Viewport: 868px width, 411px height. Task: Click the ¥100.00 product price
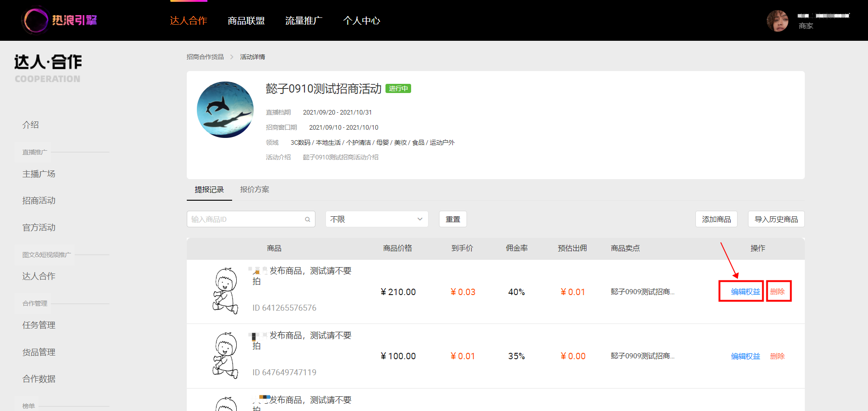398,356
